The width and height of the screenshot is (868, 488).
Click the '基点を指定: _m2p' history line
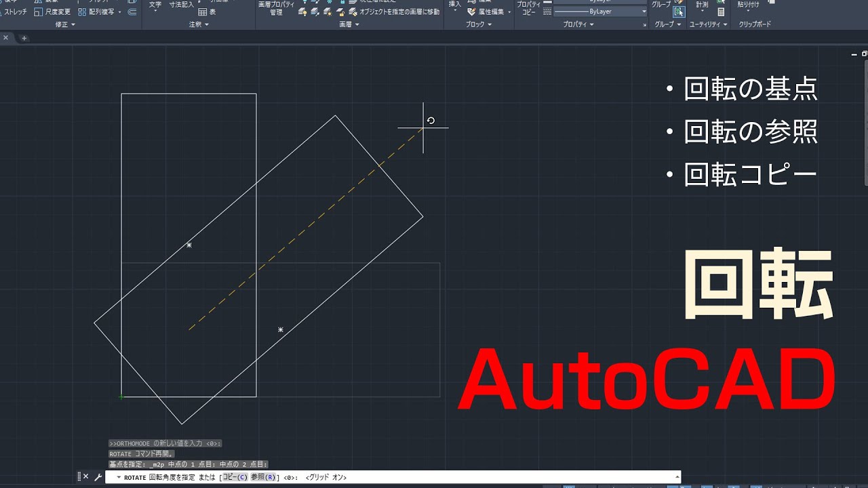pyautogui.click(x=189, y=464)
